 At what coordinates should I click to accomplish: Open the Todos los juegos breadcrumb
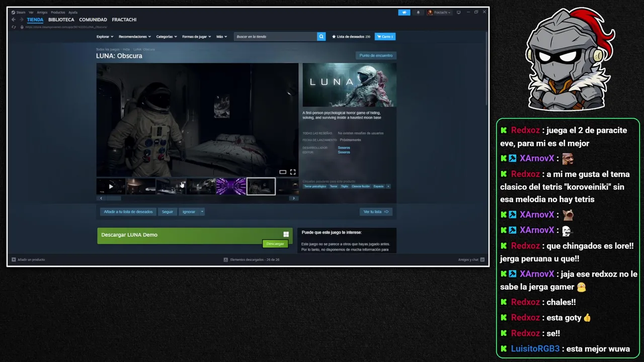(x=108, y=49)
